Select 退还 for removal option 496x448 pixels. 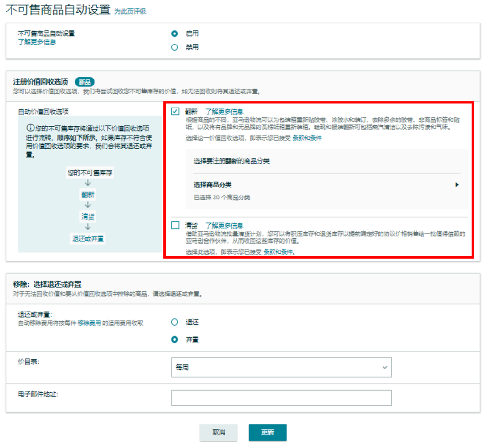pos(175,322)
